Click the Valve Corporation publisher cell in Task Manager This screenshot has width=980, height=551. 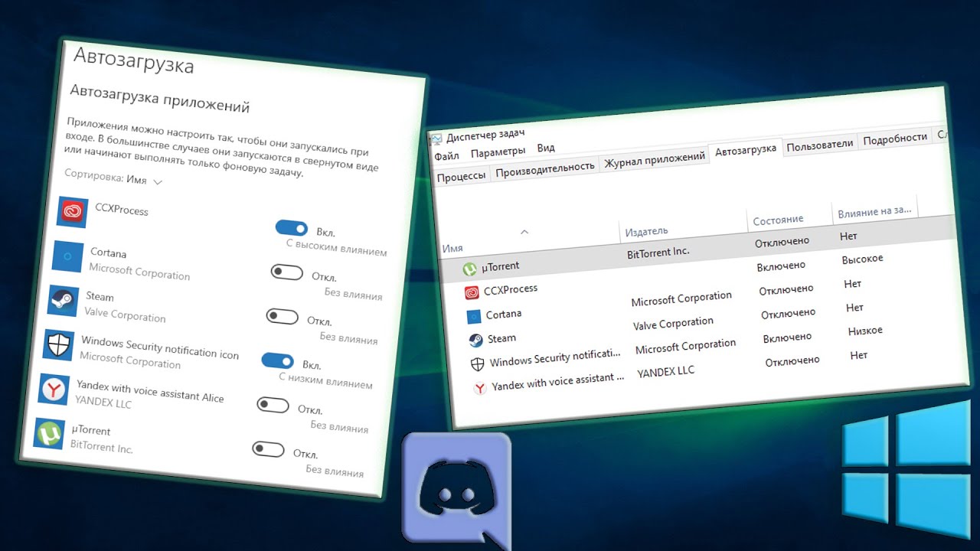(673, 324)
